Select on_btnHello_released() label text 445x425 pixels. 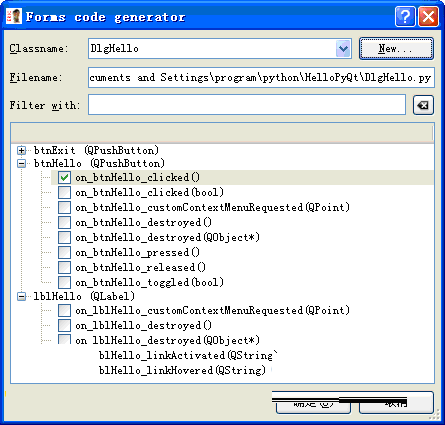(140, 267)
